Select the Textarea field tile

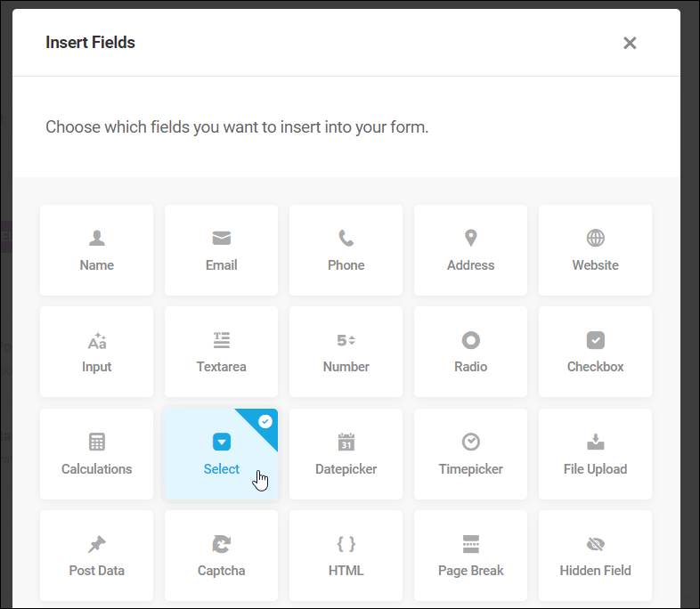(x=221, y=352)
